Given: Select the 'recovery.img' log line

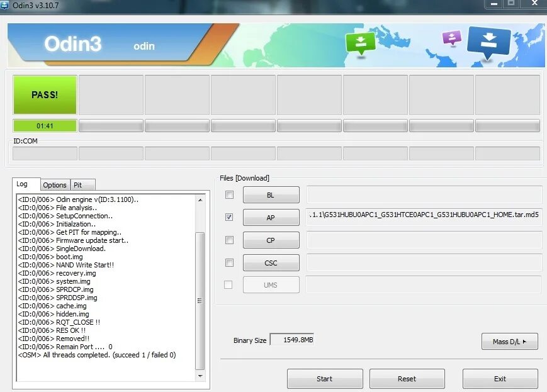Looking at the screenshot, I should point(57,273).
